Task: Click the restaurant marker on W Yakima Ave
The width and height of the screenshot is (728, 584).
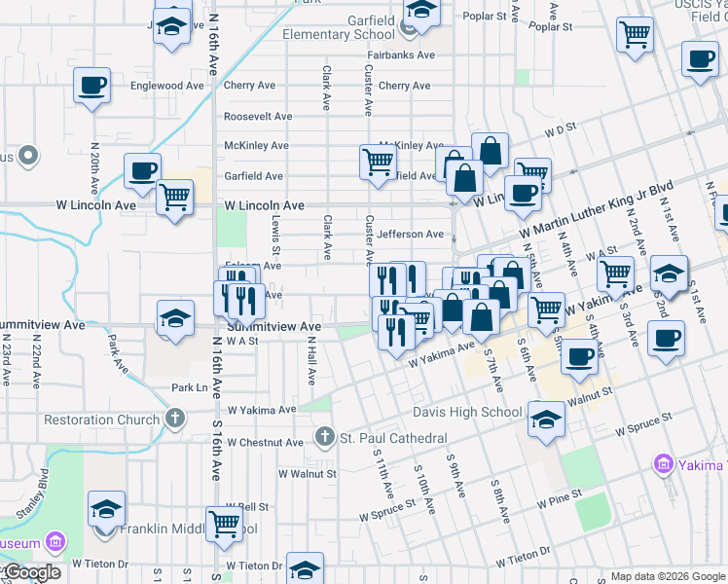Action: pyautogui.click(x=396, y=335)
